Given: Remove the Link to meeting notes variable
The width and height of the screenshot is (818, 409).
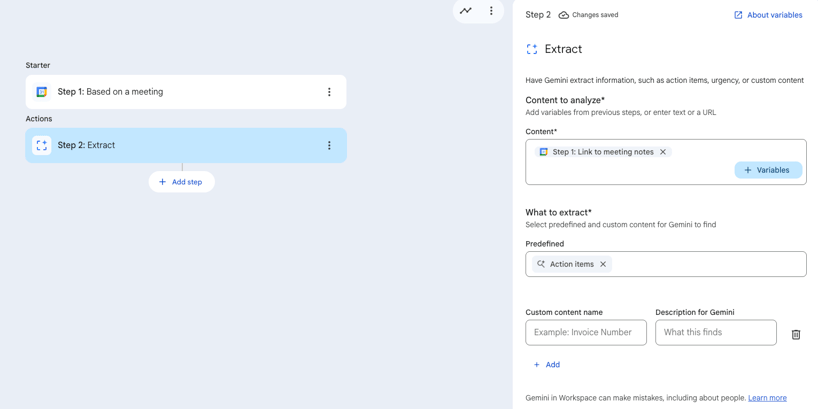Looking at the screenshot, I should [663, 152].
